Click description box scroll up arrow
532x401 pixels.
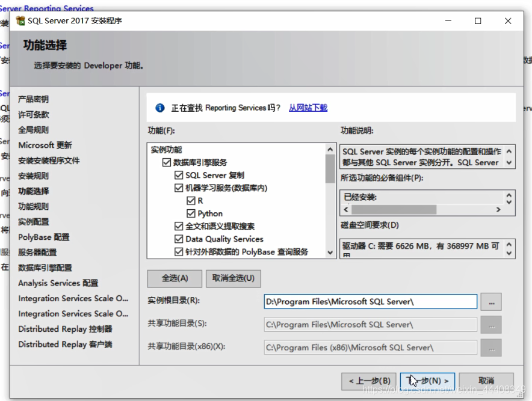click(509, 151)
